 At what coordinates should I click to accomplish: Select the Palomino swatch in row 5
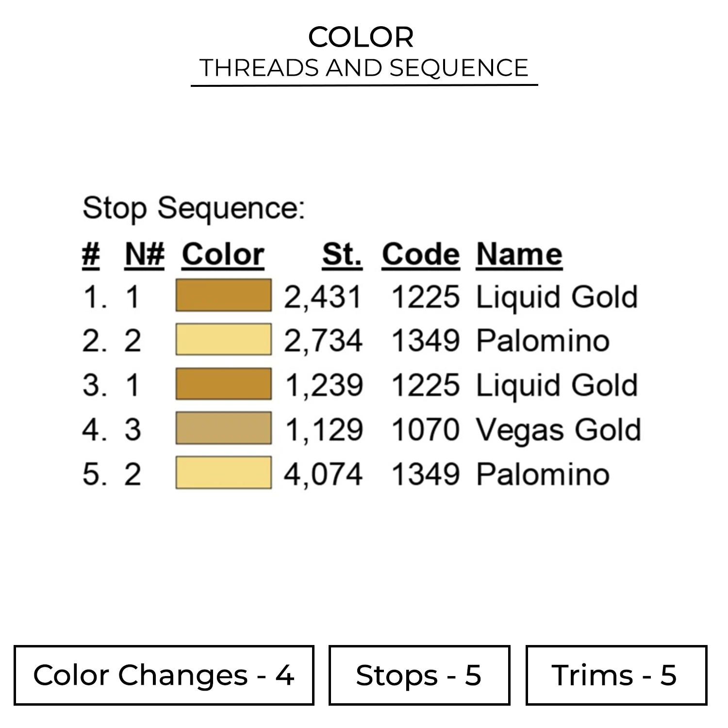[x=223, y=472]
